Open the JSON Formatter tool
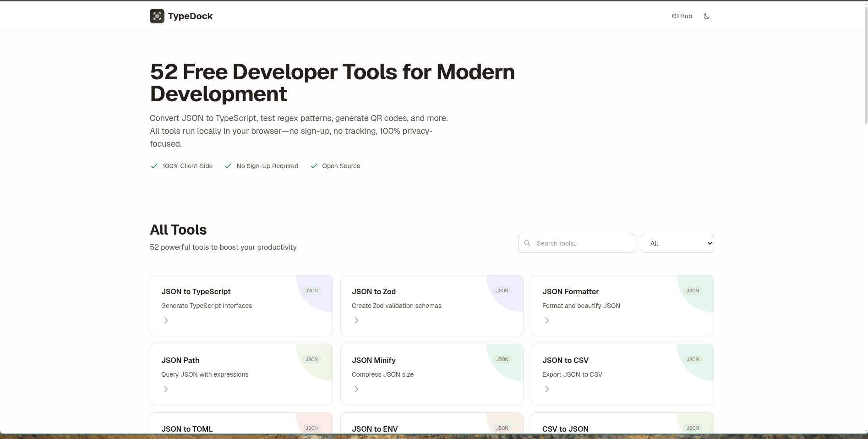 pos(622,306)
